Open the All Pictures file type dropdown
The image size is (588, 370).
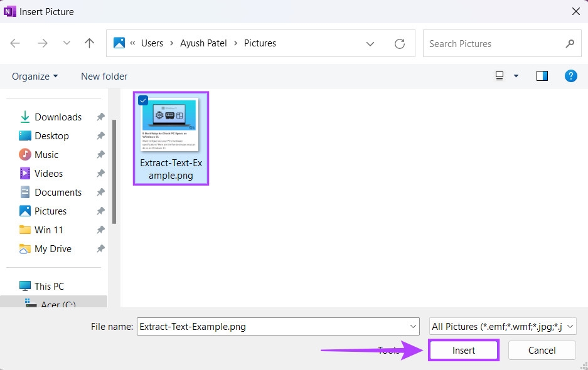coord(503,327)
